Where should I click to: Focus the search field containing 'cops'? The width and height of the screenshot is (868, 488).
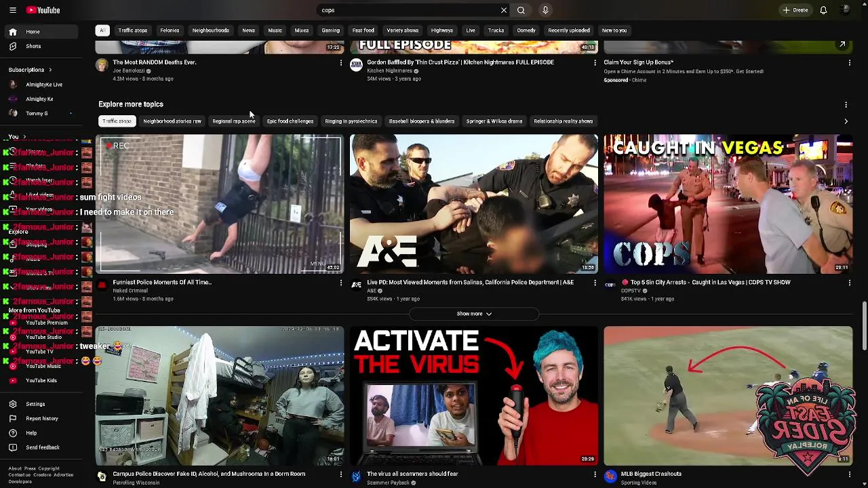coord(409,10)
